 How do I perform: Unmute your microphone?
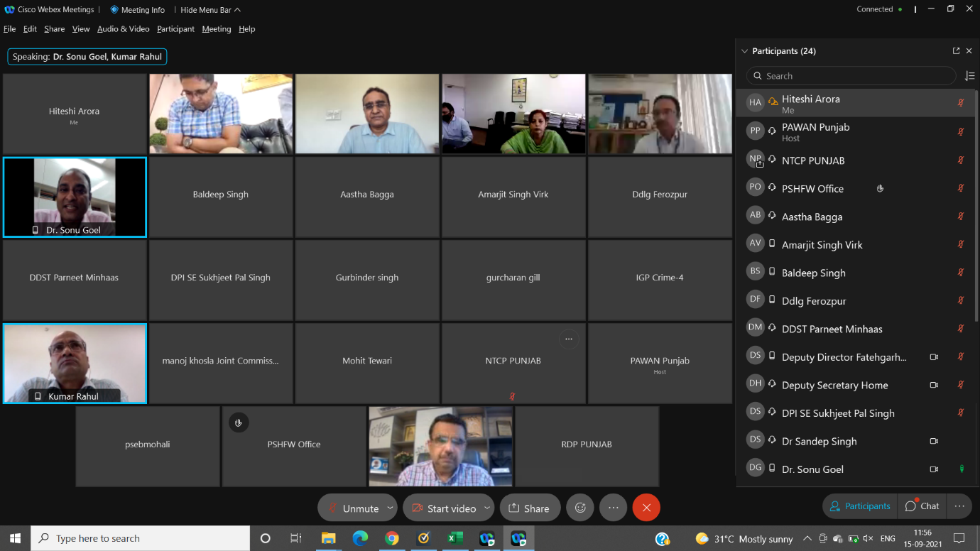[x=352, y=508]
